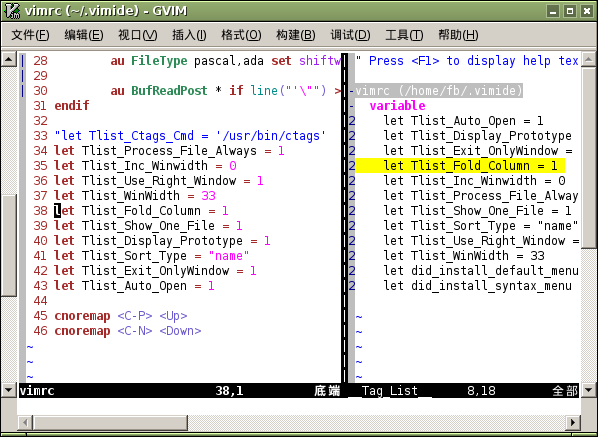Collapse the vimrc file fold in Tag List
The height and width of the screenshot is (437, 598).
tap(352, 91)
